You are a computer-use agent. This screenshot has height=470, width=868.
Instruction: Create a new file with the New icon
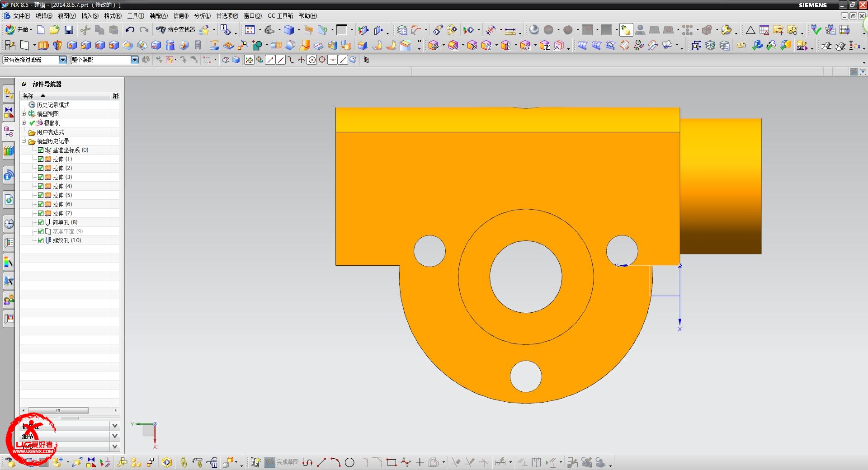coord(41,30)
